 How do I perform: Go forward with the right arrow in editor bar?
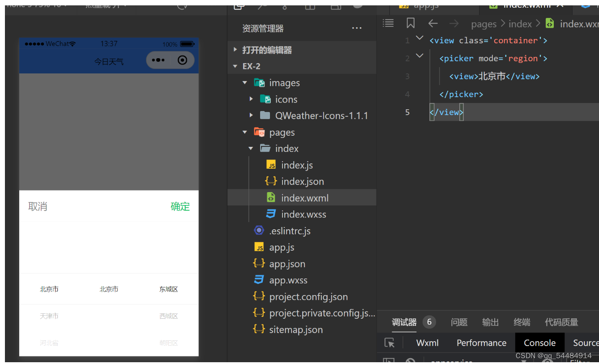click(454, 23)
